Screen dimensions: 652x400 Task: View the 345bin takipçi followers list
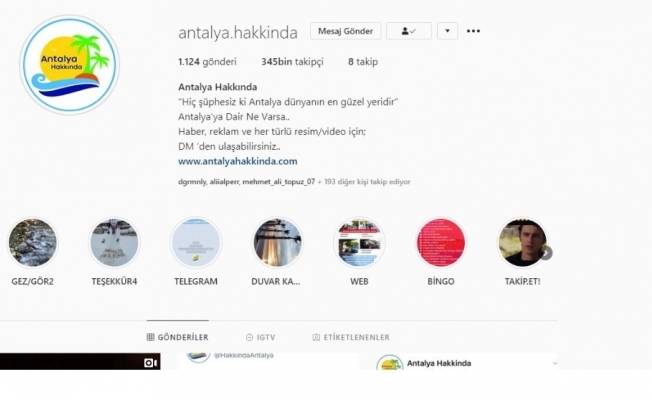(292, 62)
